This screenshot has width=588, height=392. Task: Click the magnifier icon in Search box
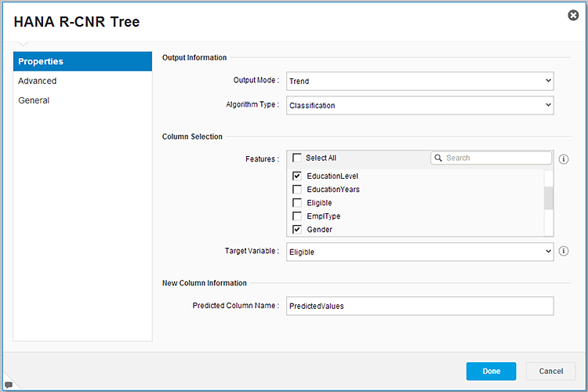tap(438, 158)
